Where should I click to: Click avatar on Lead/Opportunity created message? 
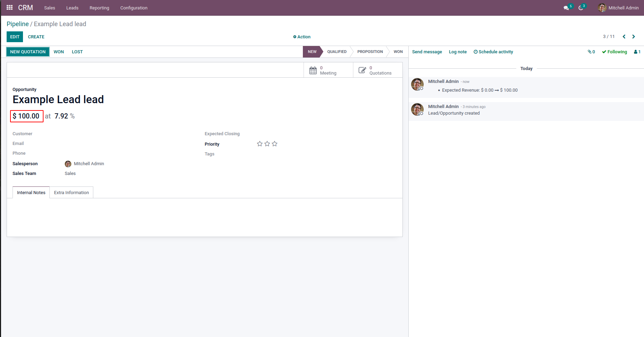tap(417, 109)
